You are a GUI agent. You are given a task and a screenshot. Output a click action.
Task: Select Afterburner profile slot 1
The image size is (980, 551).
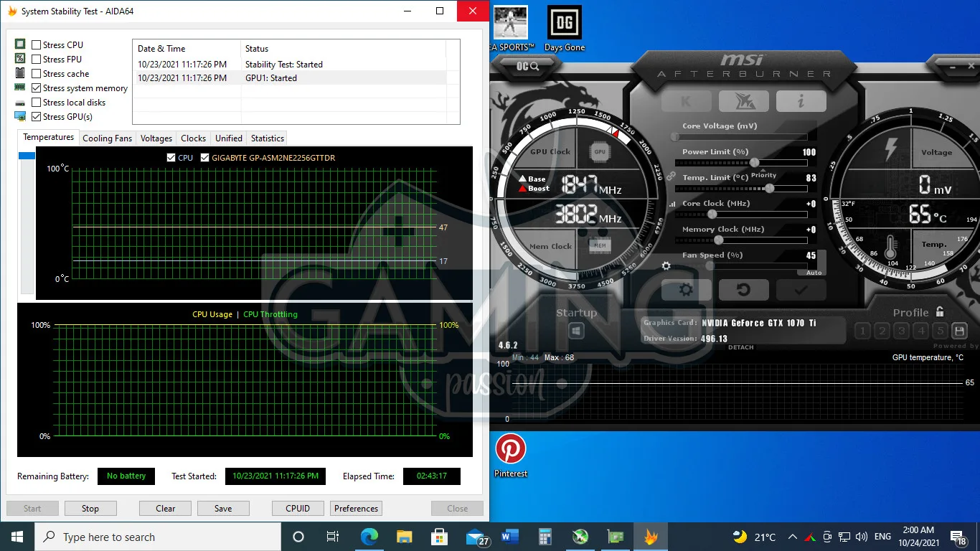tap(863, 331)
